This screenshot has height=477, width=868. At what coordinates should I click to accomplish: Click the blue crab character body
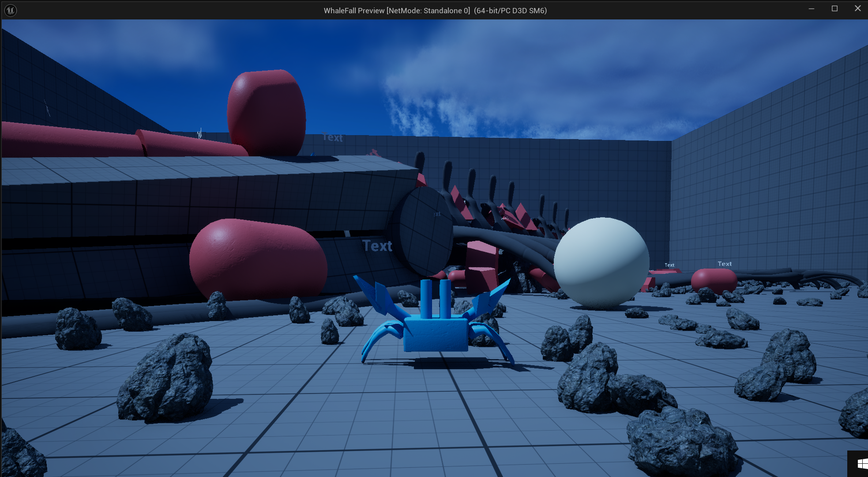[436, 334]
